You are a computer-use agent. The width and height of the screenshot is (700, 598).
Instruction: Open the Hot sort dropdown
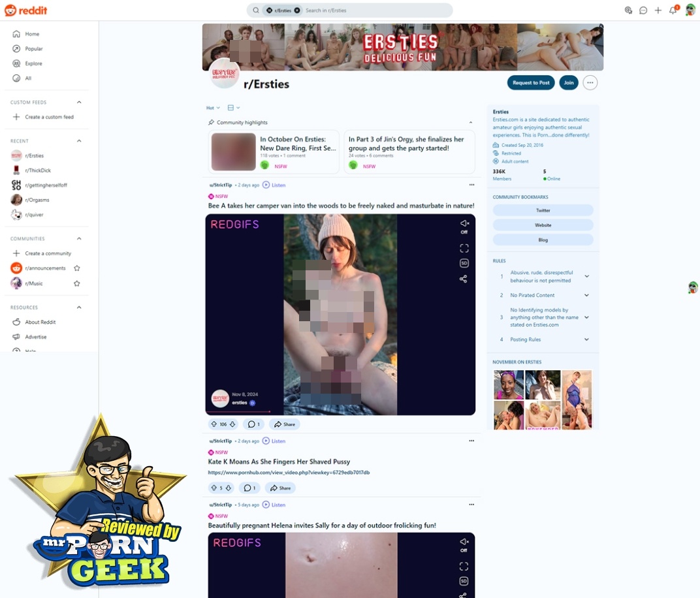[x=213, y=108]
